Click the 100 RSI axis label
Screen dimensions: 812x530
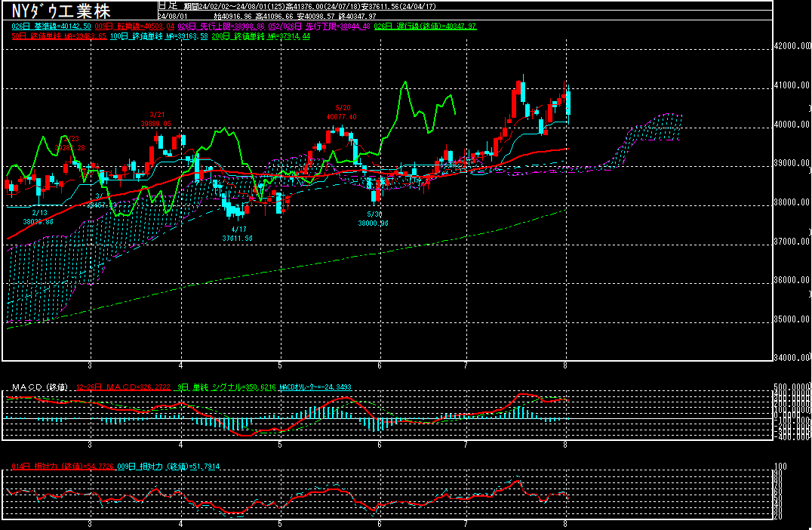point(780,467)
